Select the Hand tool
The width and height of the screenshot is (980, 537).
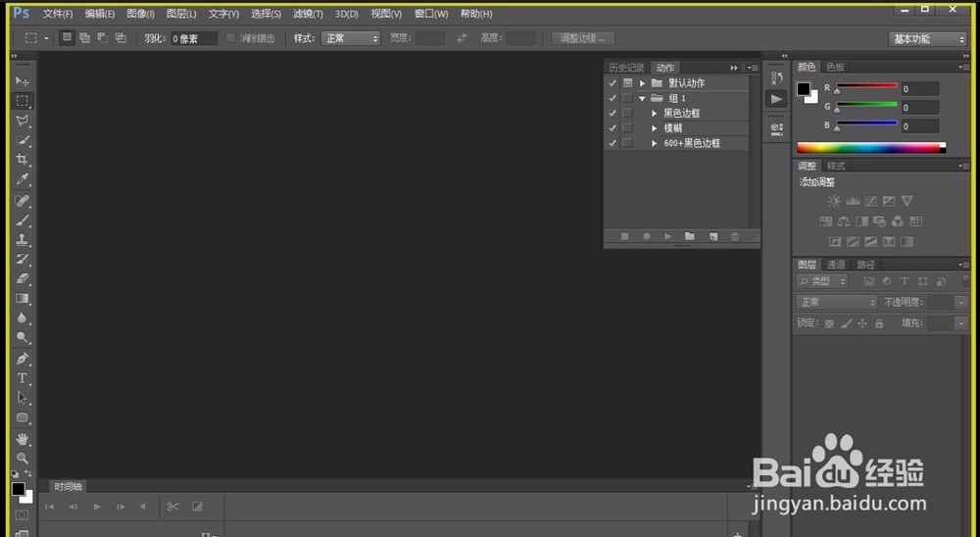tap(23, 439)
